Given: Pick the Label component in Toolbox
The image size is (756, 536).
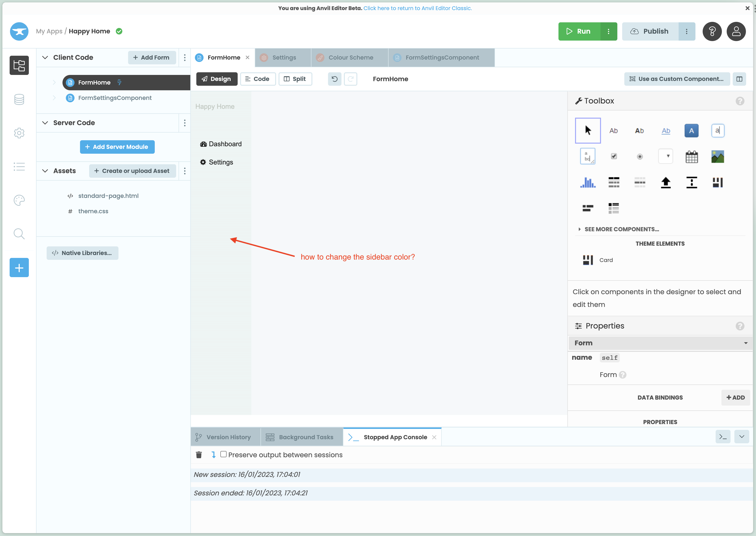Looking at the screenshot, I should 613,131.
